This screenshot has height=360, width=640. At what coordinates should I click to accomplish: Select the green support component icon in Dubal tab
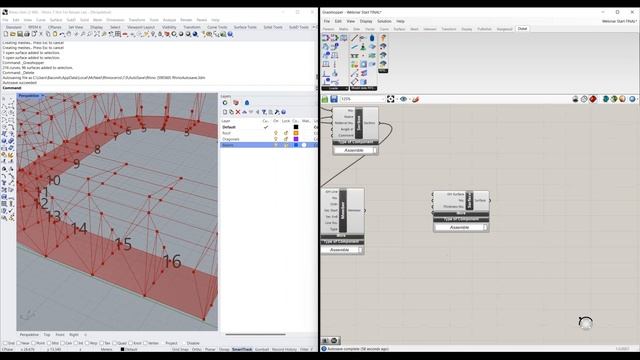[x=363, y=47]
